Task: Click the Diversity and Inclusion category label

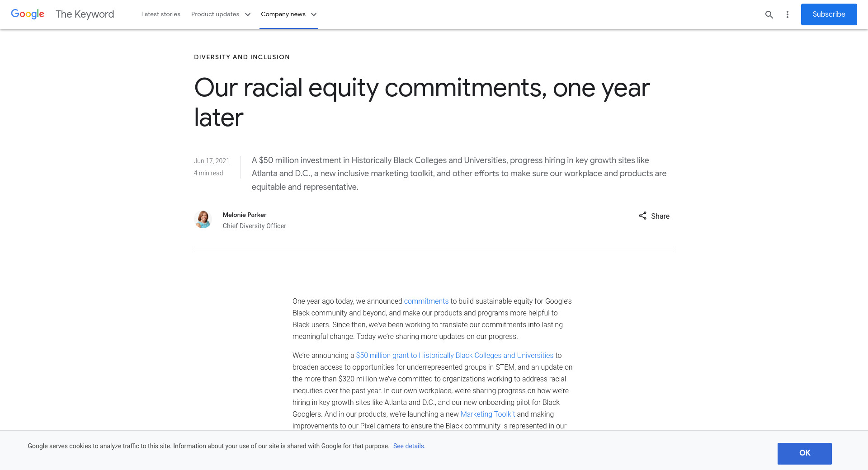Action: (242, 57)
